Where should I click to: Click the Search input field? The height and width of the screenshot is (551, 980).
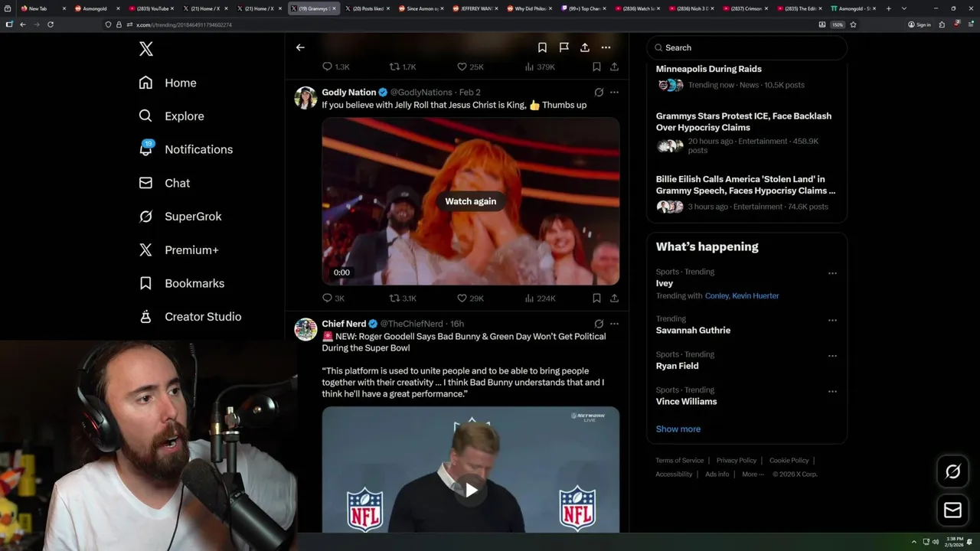(x=746, y=47)
